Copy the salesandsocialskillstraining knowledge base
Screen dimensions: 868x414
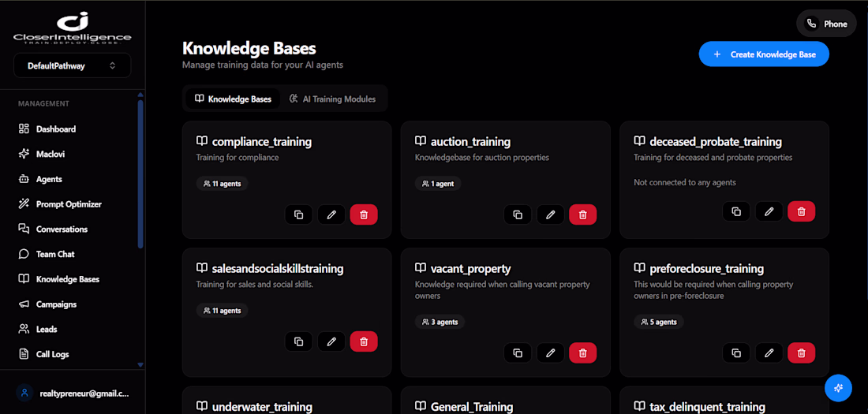(x=299, y=341)
